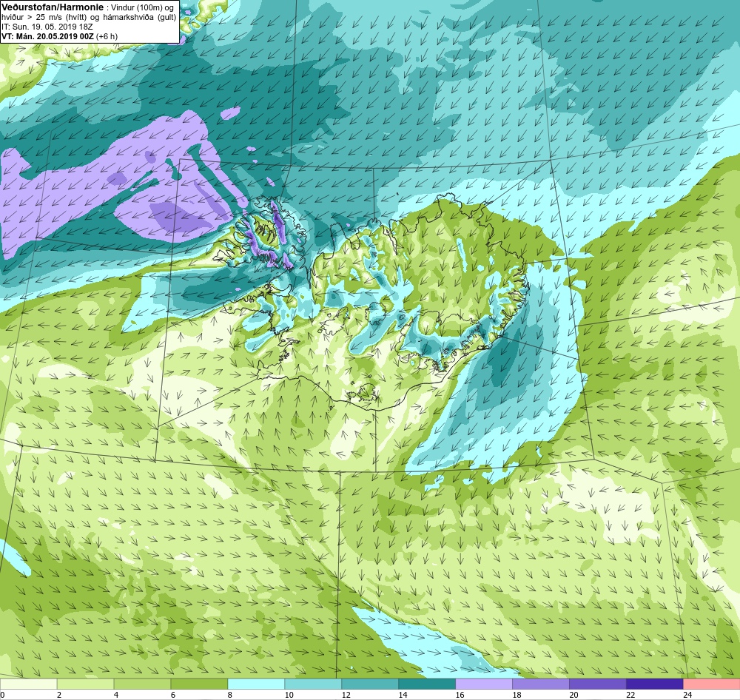Click the legend label '8'
This screenshot has width=740, height=700.
[230, 695]
